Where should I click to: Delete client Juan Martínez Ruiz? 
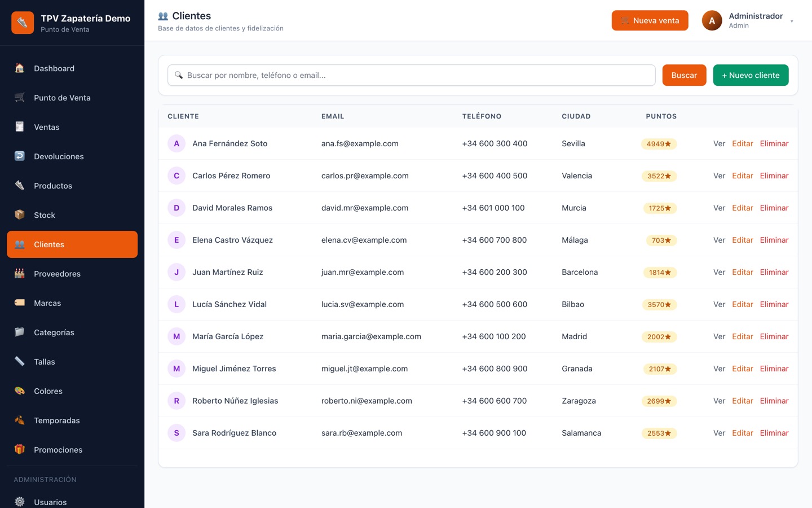coord(774,272)
